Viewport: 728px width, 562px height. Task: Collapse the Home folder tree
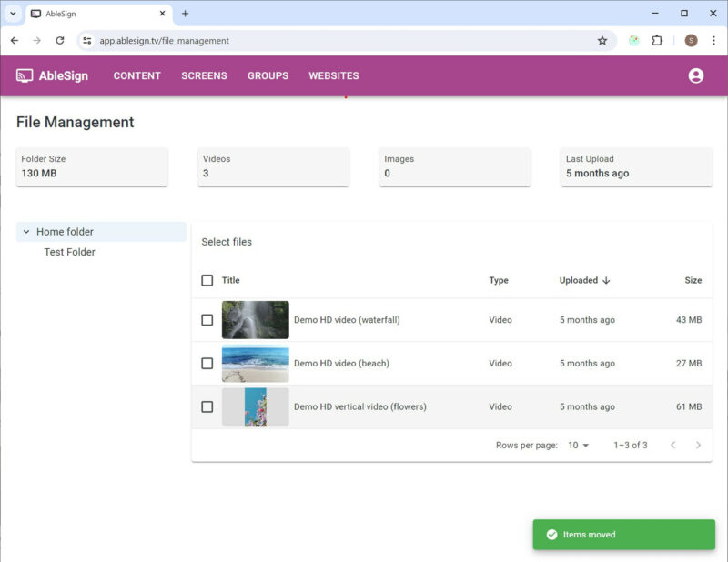click(x=25, y=232)
